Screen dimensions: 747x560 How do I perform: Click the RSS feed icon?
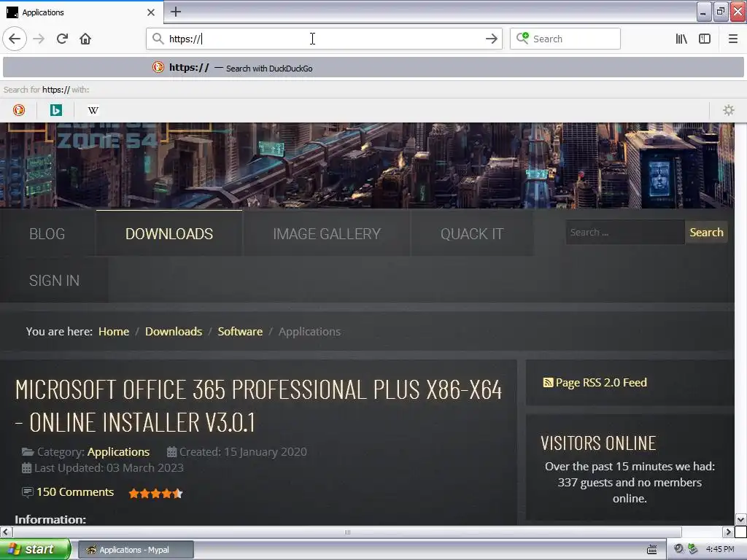tap(548, 382)
